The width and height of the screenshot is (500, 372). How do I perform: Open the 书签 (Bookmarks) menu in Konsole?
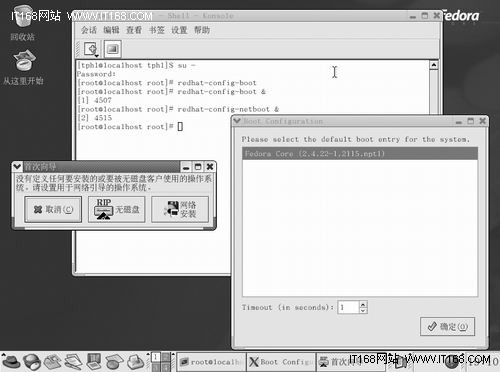point(157,30)
